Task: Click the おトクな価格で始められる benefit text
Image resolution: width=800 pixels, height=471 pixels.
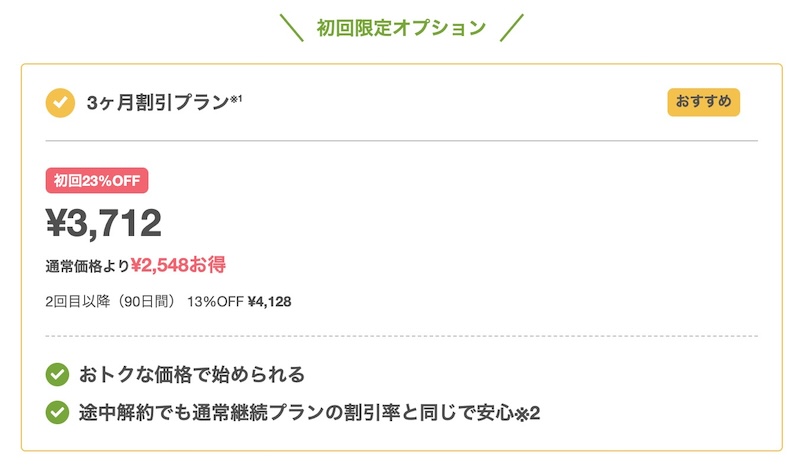Action: click(x=192, y=375)
